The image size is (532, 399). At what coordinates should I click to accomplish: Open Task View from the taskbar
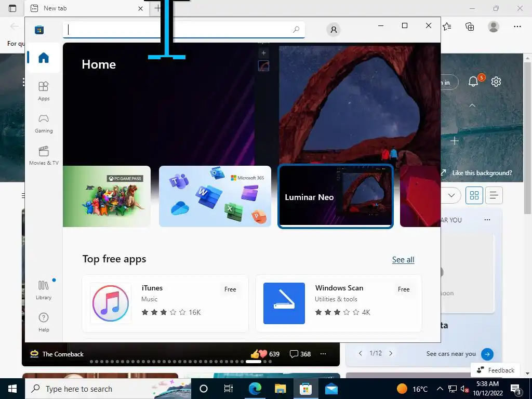point(229,389)
